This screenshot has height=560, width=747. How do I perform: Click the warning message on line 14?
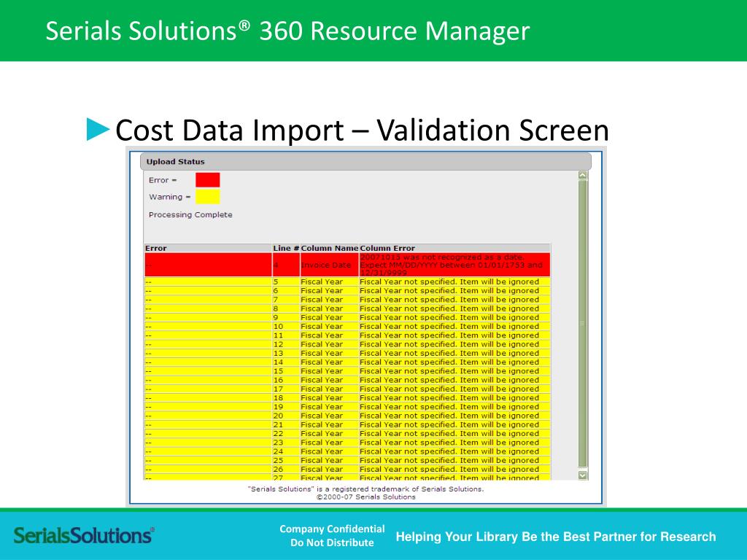(x=454, y=362)
